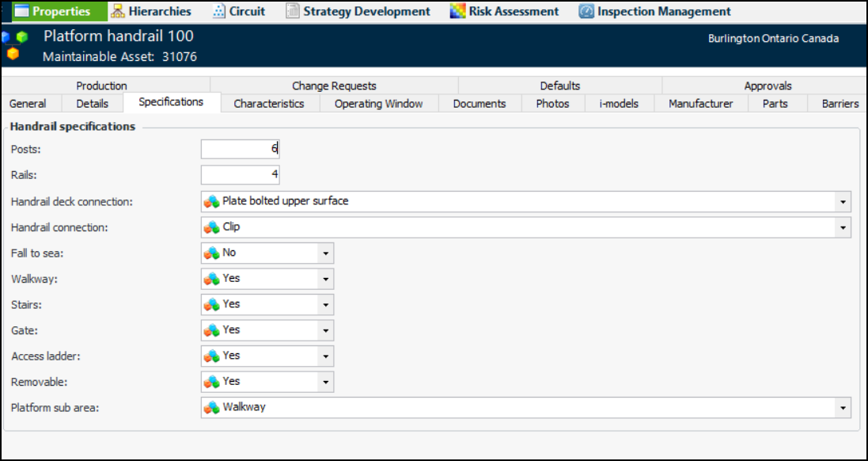Image resolution: width=868 pixels, height=461 pixels.
Task: Click the Circuit icon
Action: pyautogui.click(x=219, y=11)
